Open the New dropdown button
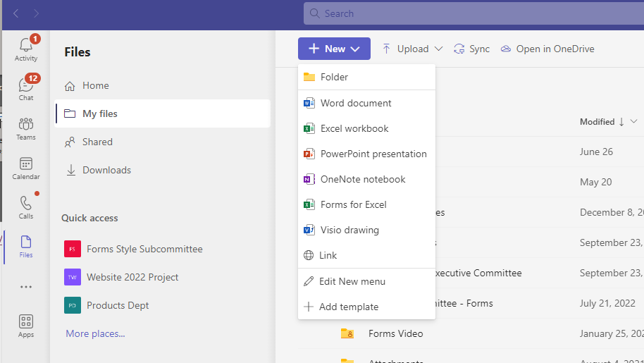 [x=334, y=49]
